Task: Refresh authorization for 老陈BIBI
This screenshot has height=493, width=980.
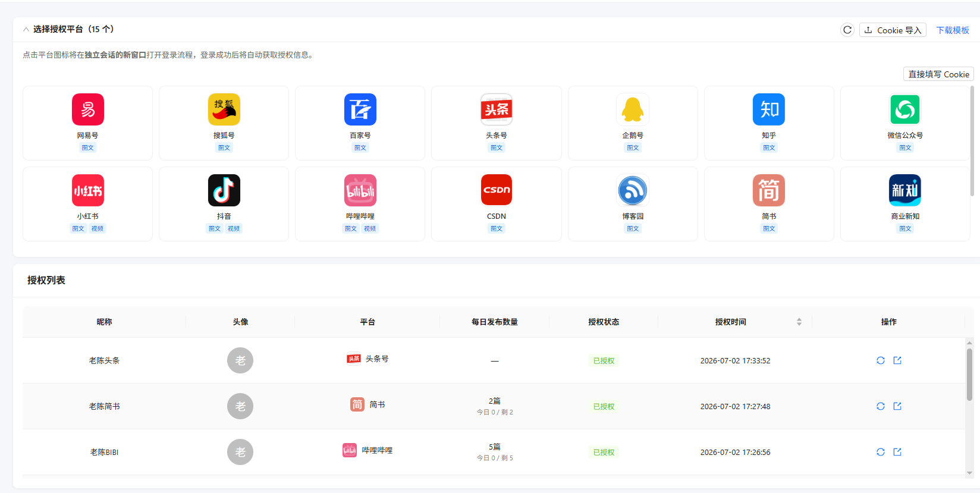Action: (881, 452)
